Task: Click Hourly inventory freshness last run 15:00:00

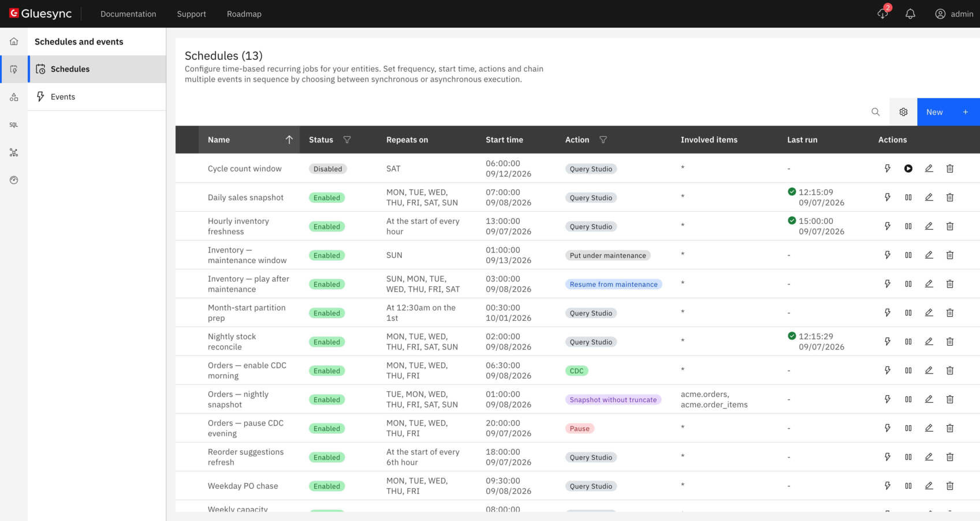Action: (x=816, y=226)
